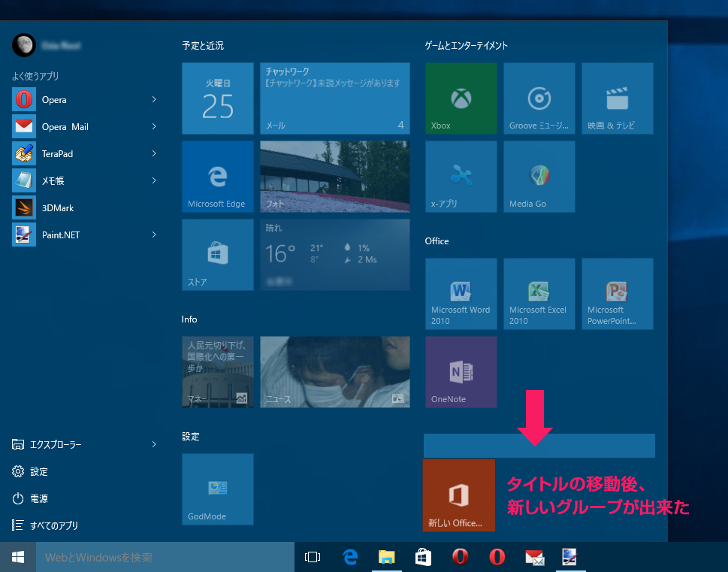This screenshot has width=728, height=572.
Task: Open the メール tile with チャットワーク message
Action: (x=335, y=98)
